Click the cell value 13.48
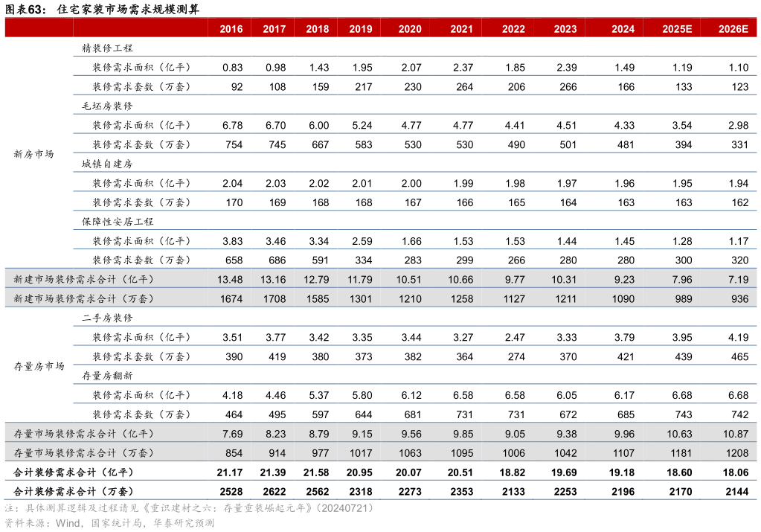The width and height of the screenshot is (761, 532). tap(230, 280)
